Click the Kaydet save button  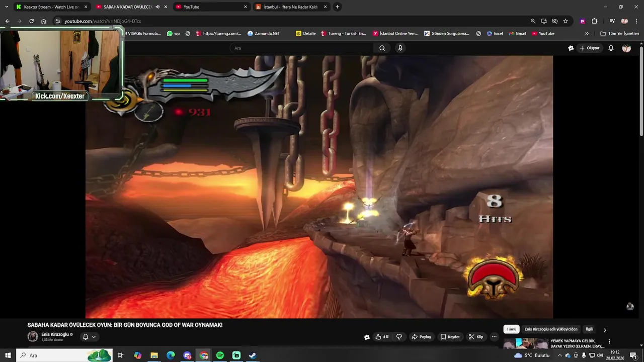click(450, 337)
